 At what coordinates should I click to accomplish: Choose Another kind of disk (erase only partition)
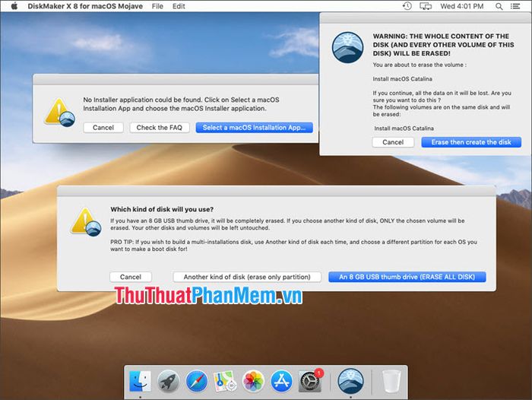point(247,277)
